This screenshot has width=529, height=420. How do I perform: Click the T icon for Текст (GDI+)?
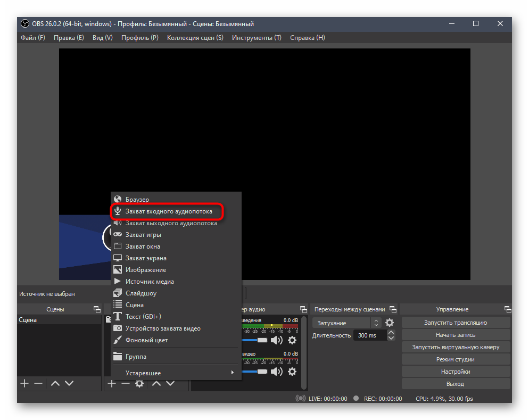pyautogui.click(x=118, y=316)
